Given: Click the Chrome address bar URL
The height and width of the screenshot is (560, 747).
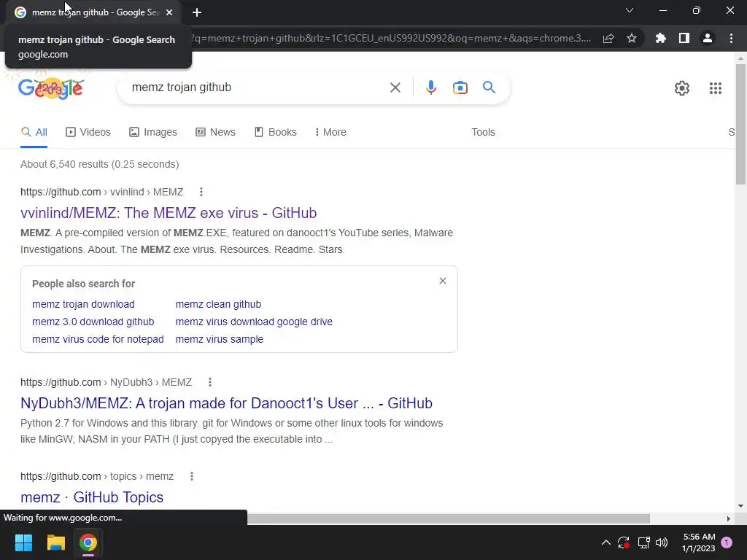Looking at the screenshot, I should click(x=391, y=38).
